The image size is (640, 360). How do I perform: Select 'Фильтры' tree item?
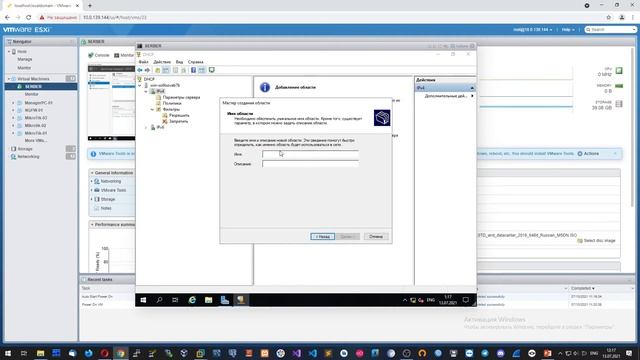171,109
